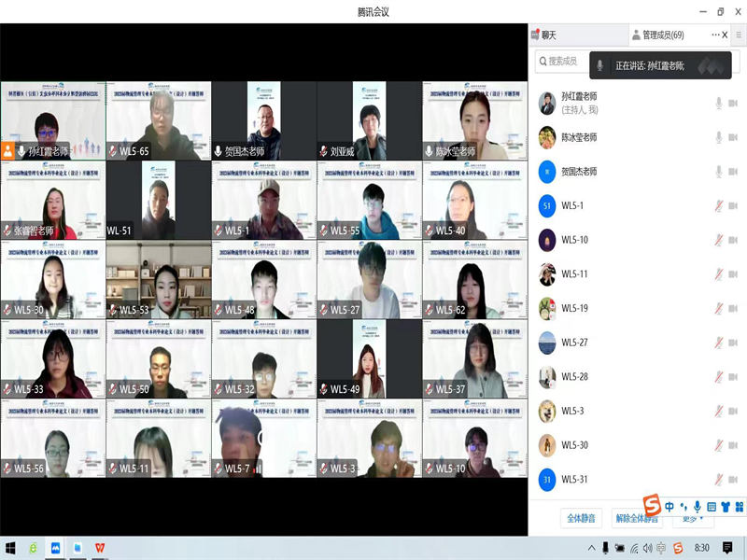
Task: Open the WPS Office icon in the taskbar
Action: point(100,547)
